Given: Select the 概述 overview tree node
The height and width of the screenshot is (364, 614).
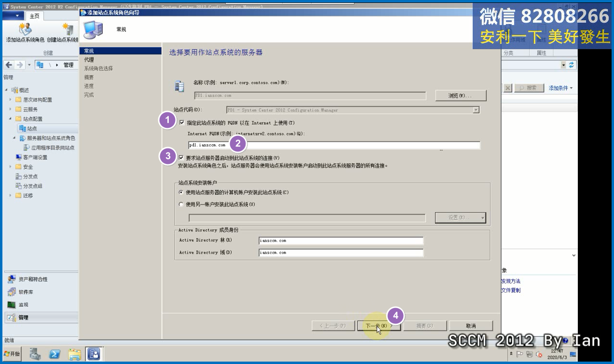Looking at the screenshot, I should 24,90.
